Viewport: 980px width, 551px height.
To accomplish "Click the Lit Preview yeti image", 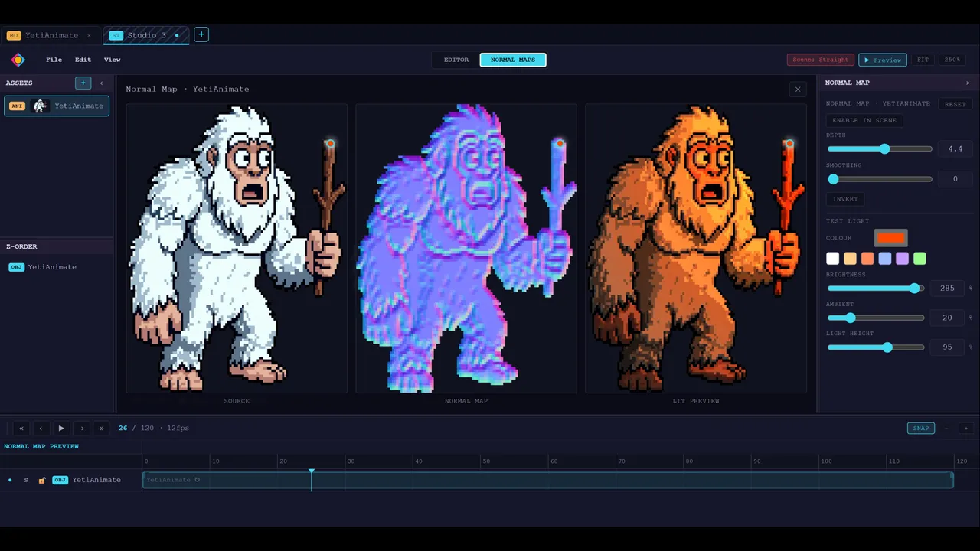I will [x=696, y=249].
